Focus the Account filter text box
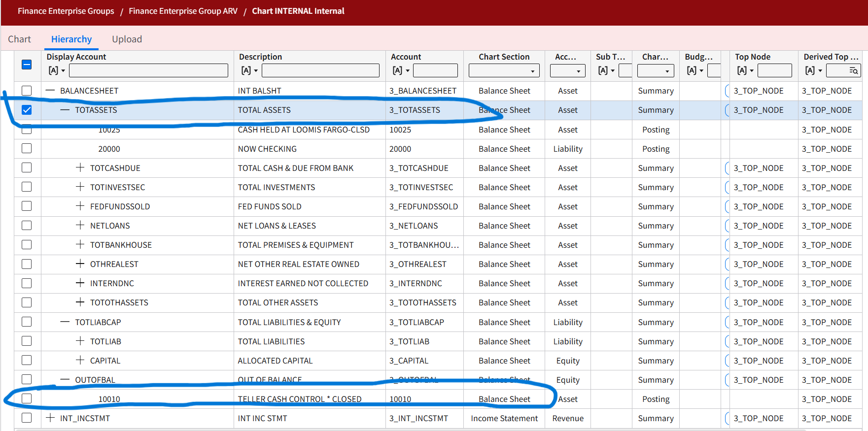868x431 pixels. [x=435, y=70]
